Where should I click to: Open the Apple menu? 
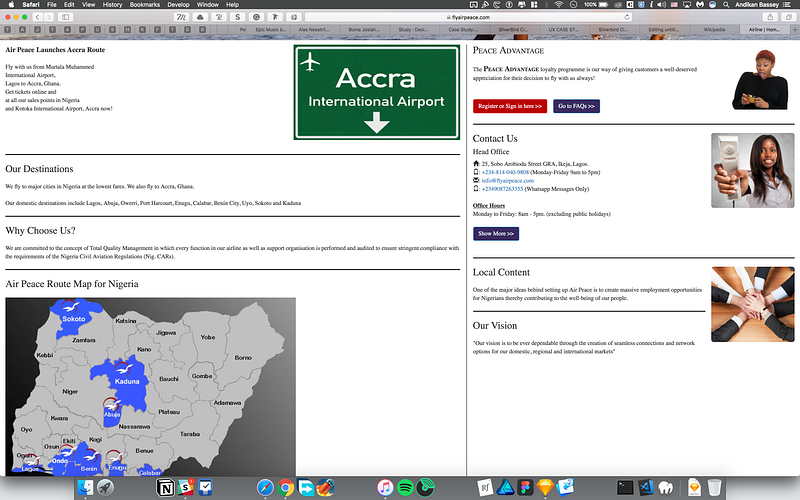[11, 4]
